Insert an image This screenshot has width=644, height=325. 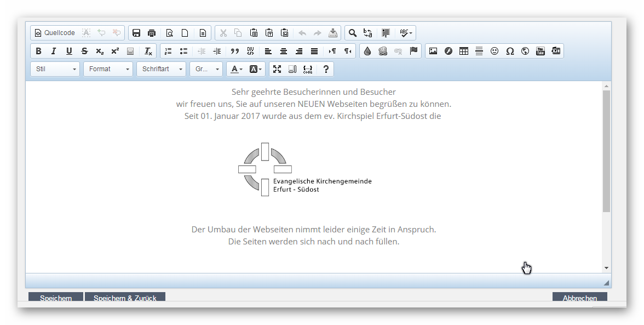(x=433, y=51)
